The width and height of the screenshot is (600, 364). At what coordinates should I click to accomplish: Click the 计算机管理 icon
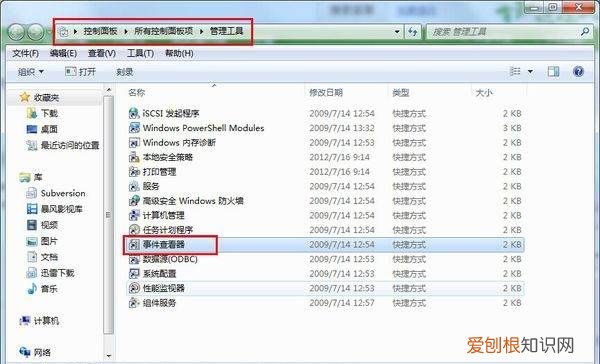click(134, 215)
